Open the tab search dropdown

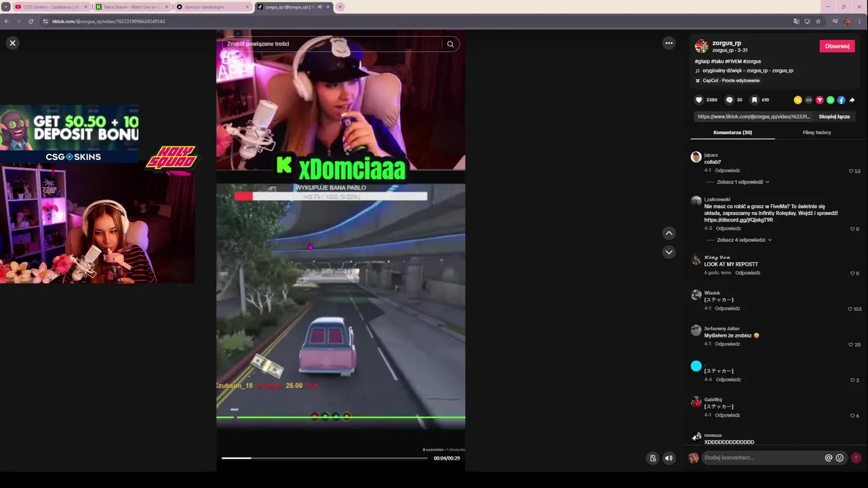(x=6, y=7)
